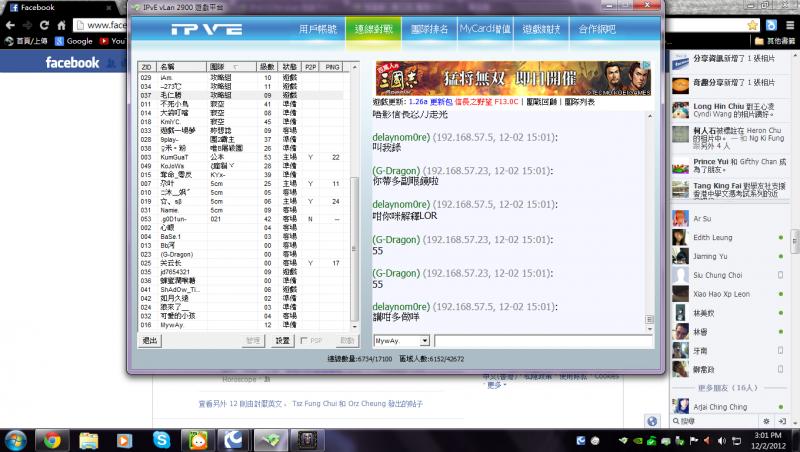Click Chrome back arrow button
The width and height of the screenshot is (800, 452).
pos(10,25)
